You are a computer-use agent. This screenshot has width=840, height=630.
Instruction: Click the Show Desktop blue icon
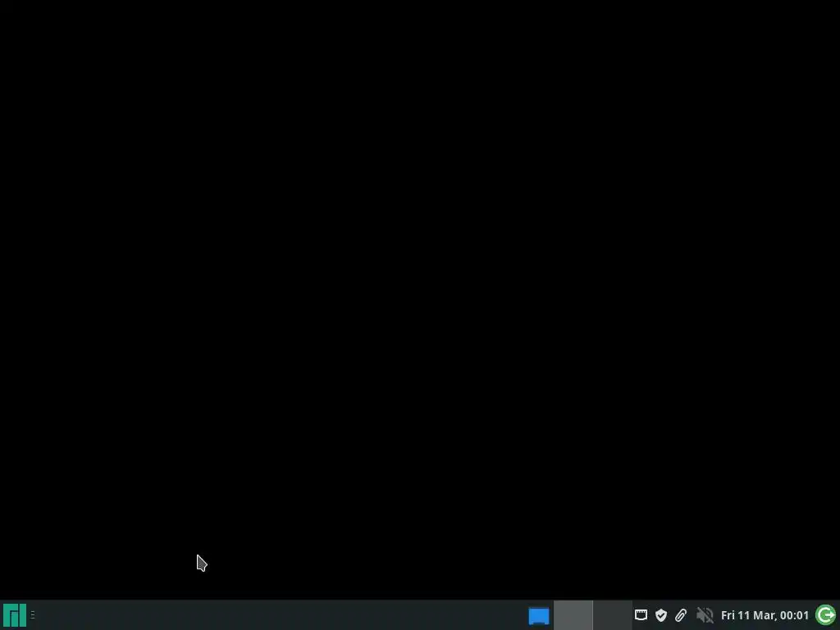539,615
